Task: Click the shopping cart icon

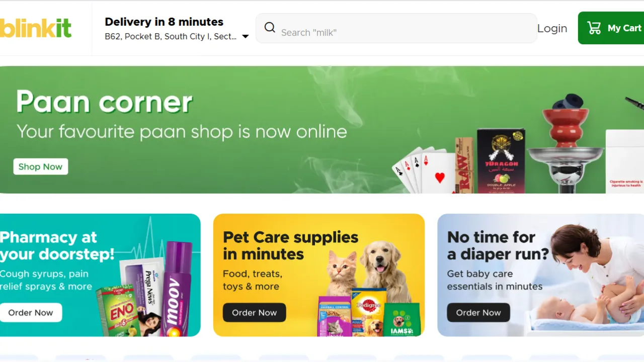Action: (594, 28)
